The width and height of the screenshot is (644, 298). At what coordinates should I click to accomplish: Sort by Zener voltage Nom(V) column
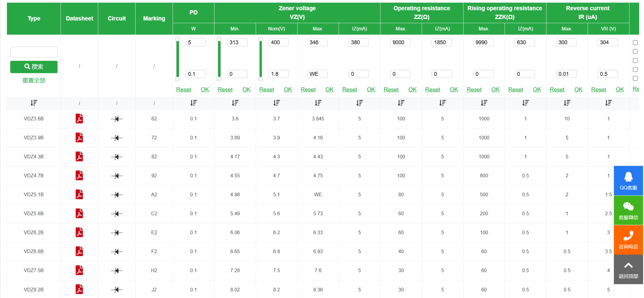point(276,103)
